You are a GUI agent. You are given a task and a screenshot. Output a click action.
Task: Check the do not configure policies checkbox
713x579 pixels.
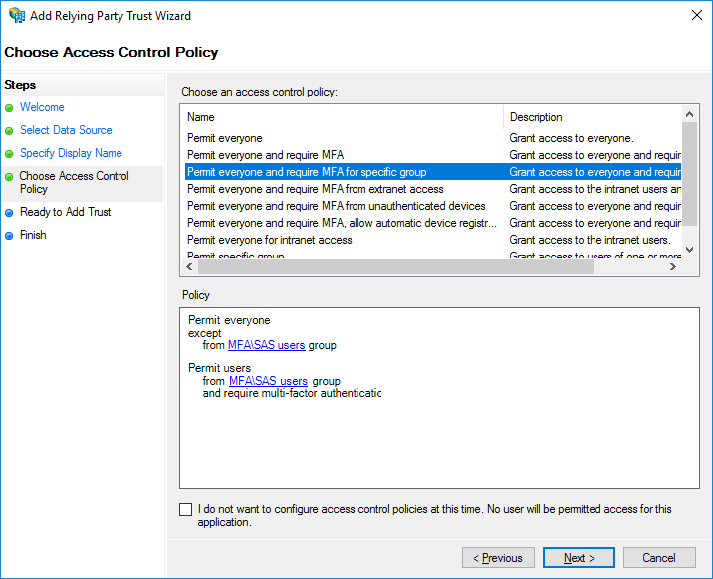point(186,510)
